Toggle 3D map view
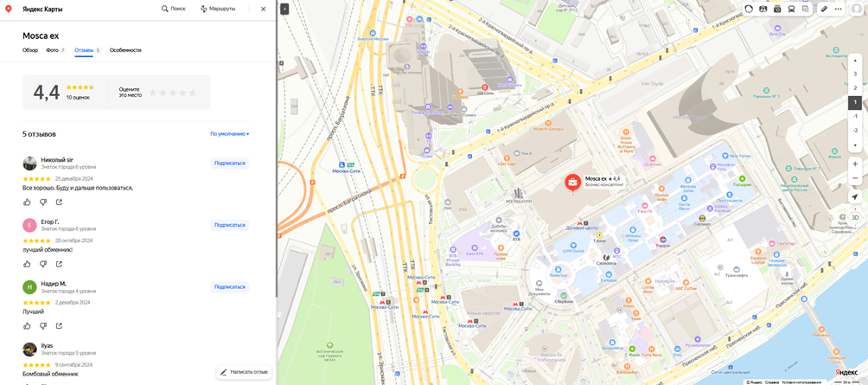868x385 pixels. (x=855, y=217)
